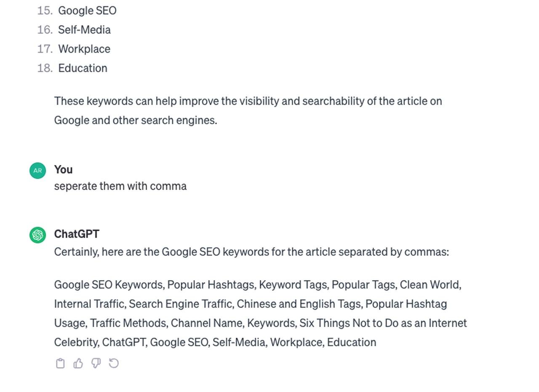This screenshot has width=539, height=392.
Task: Click the text "Usage, Traffic Methods, Channel Name"
Action: pyautogui.click(x=149, y=323)
